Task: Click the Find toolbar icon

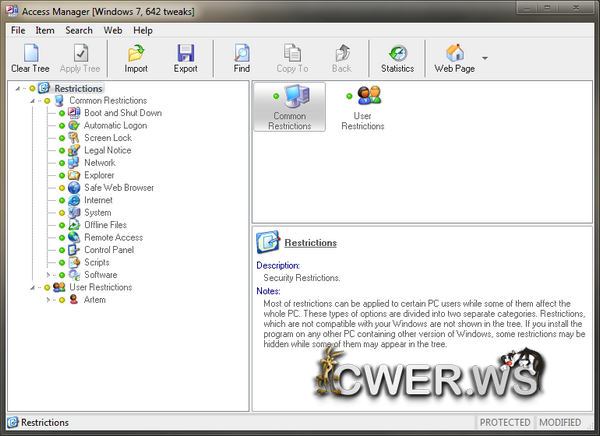Action: (x=242, y=53)
